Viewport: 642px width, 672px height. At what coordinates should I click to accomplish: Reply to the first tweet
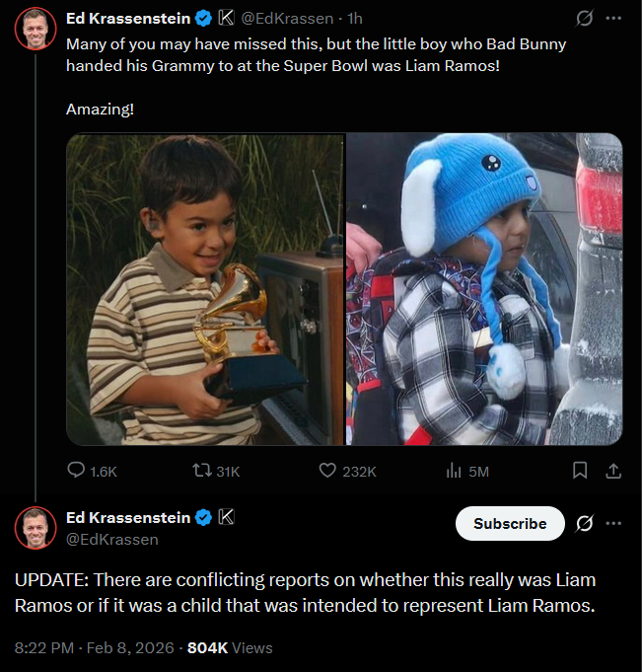pos(77,471)
